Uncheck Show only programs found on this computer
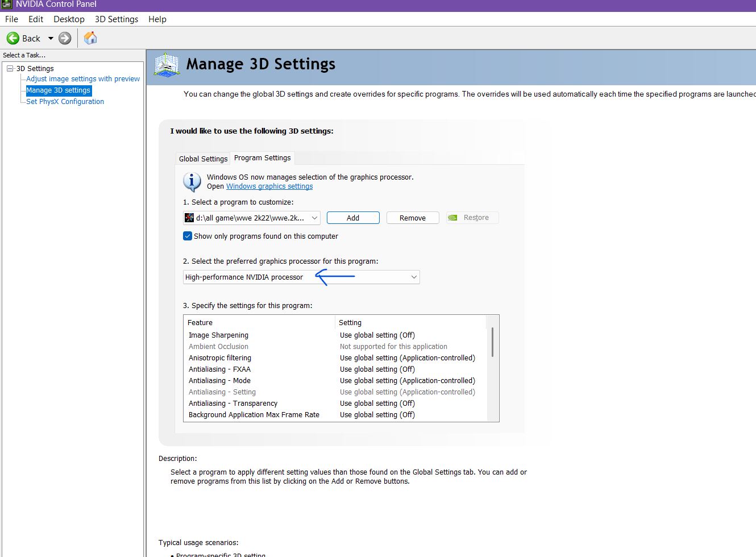This screenshot has width=756, height=557. tap(188, 236)
